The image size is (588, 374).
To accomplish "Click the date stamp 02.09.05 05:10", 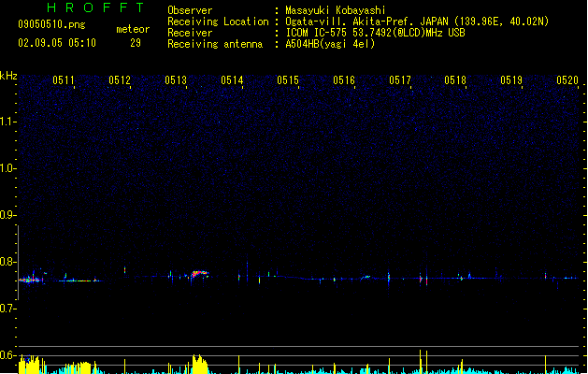I will click(x=57, y=43).
